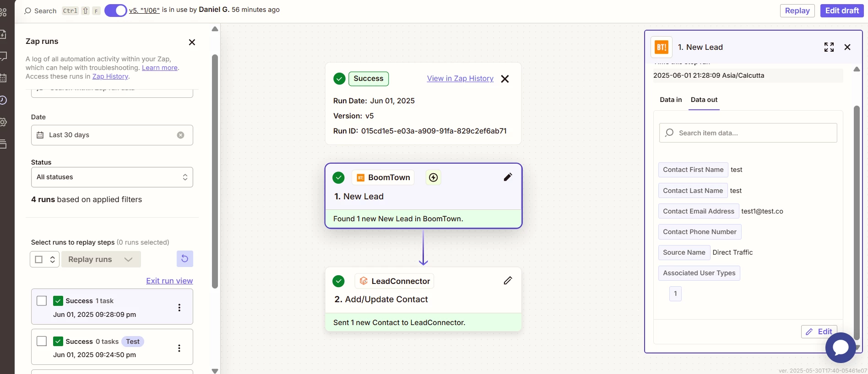
Task: Open the Last 30 days date picker
Action: click(112, 135)
